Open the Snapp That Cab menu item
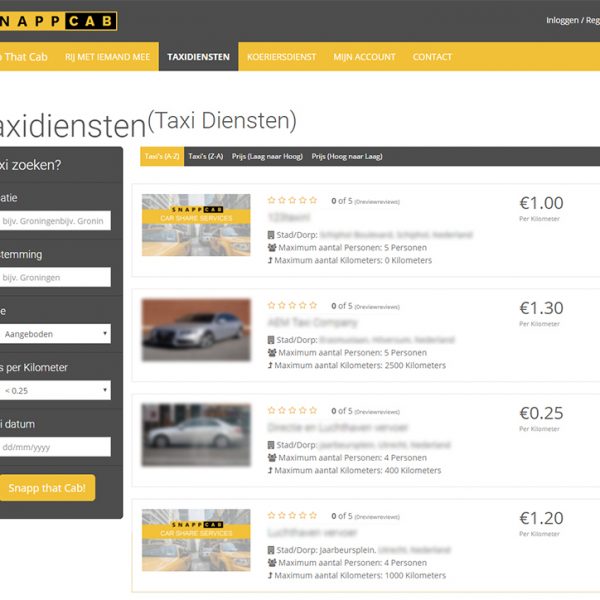600x600 pixels. point(24,57)
